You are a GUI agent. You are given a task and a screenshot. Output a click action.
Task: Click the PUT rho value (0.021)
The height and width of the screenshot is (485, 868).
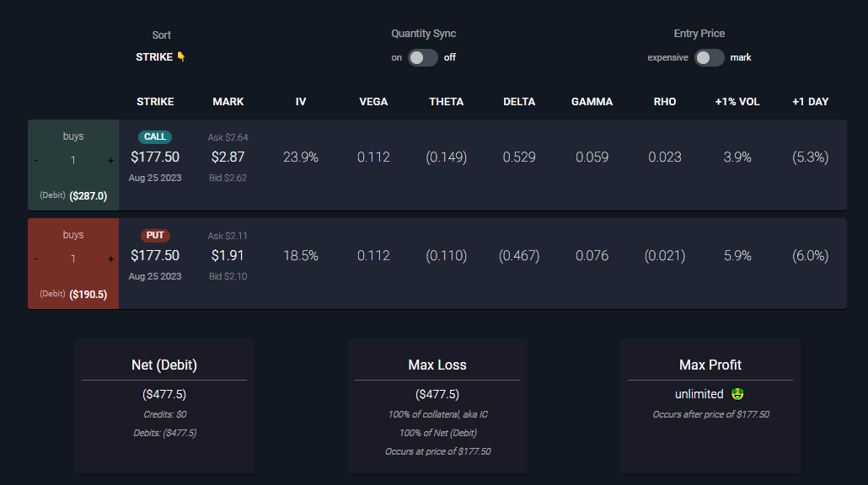(665, 255)
